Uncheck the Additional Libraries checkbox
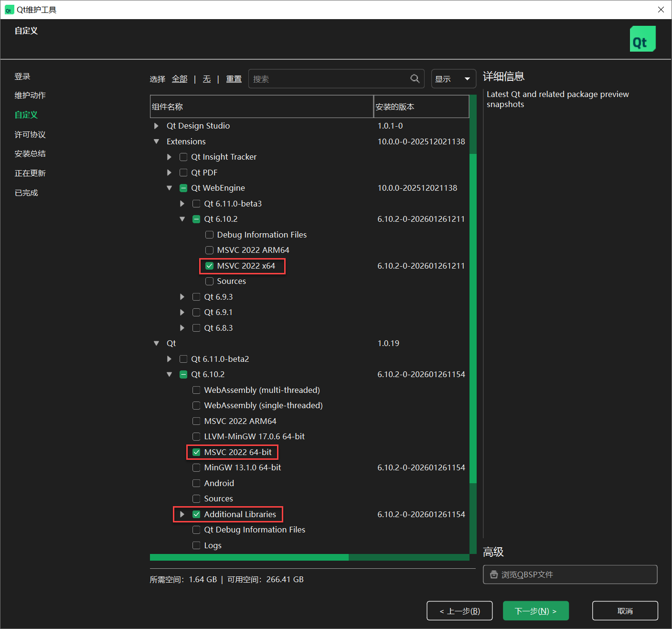The height and width of the screenshot is (629, 672). 196,514
